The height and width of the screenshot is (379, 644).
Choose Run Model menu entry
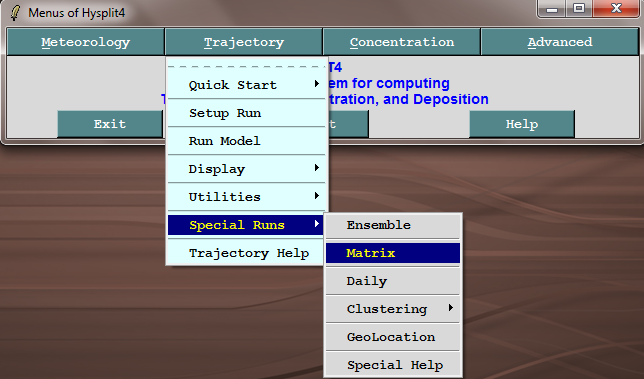(246, 141)
